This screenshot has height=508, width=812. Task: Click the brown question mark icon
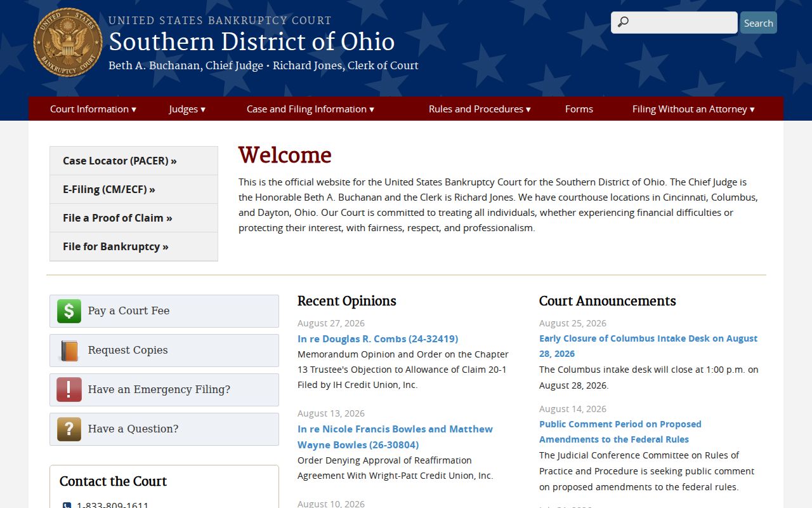coord(69,429)
